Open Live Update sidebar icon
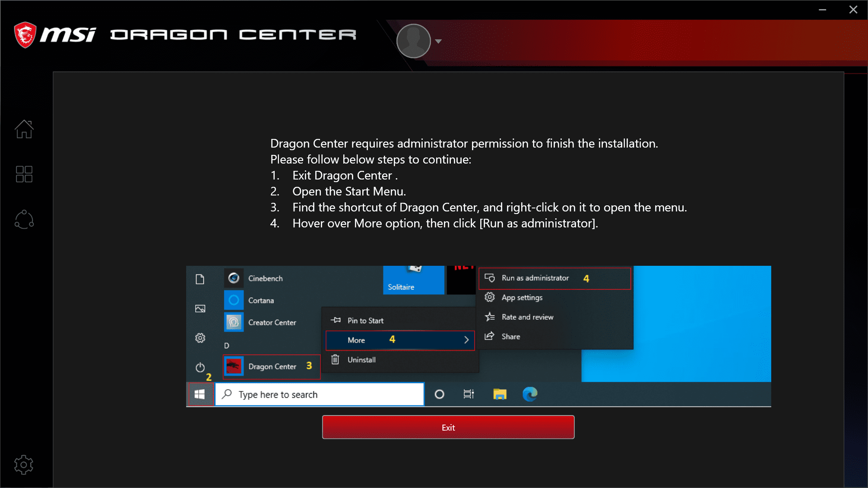868x488 pixels. coord(24,219)
